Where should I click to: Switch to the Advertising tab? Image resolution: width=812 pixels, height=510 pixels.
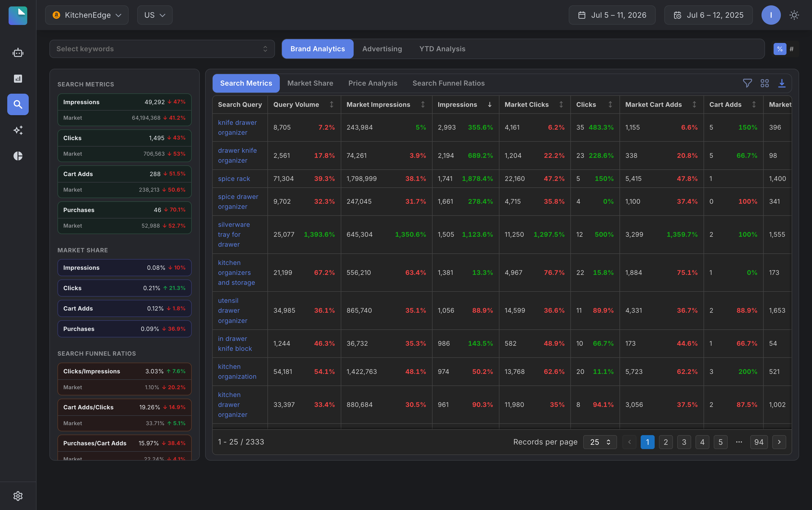(x=382, y=49)
